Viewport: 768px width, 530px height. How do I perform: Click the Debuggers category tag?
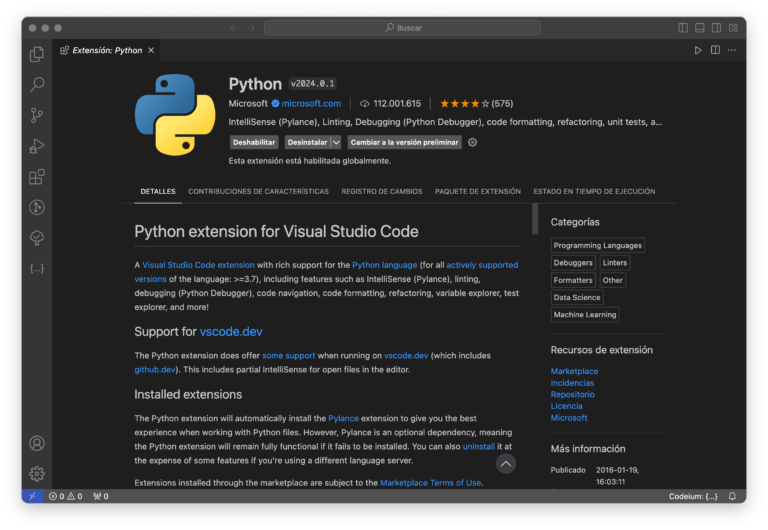tap(573, 263)
